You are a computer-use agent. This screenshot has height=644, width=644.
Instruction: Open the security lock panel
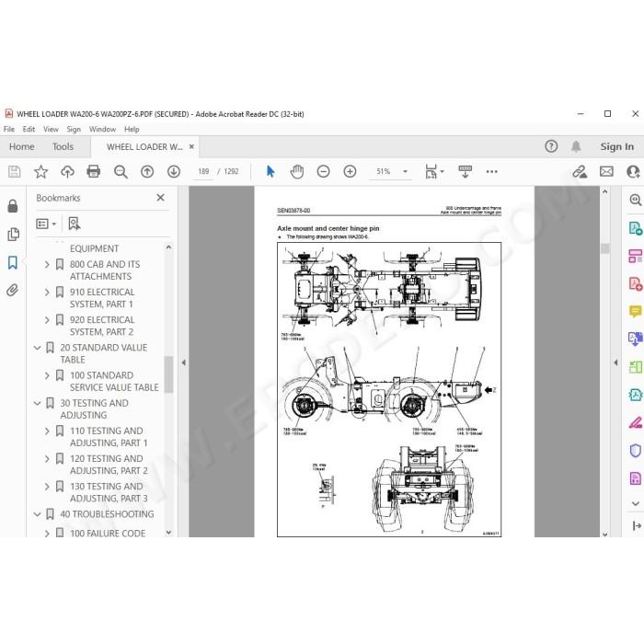[13, 206]
